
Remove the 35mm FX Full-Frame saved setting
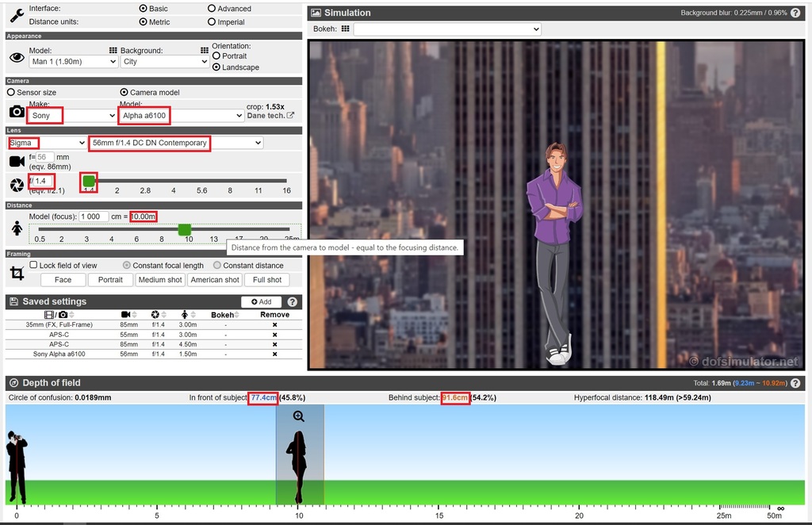point(275,324)
